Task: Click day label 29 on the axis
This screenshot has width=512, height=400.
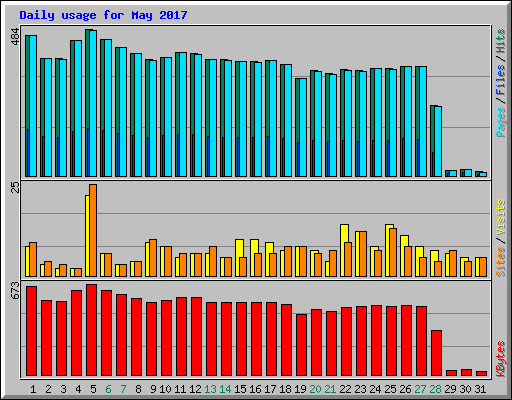Action: (450, 389)
